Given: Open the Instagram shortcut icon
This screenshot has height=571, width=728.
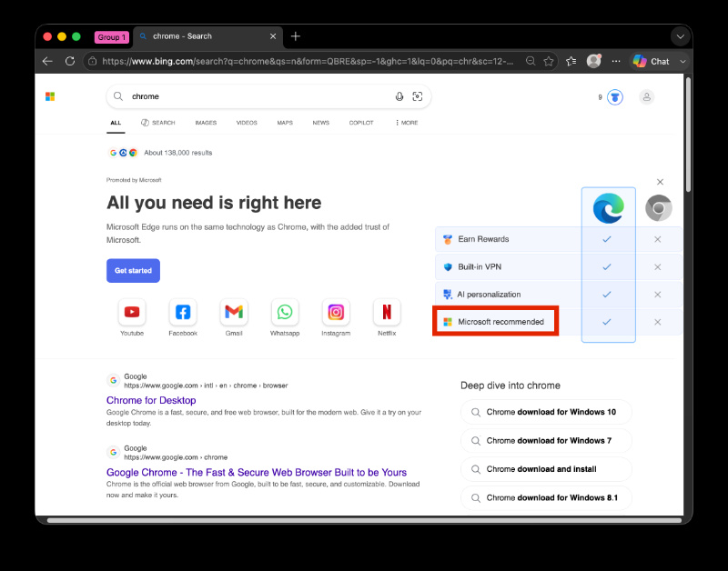Looking at the screenshot, I should (x=336, y=312).
